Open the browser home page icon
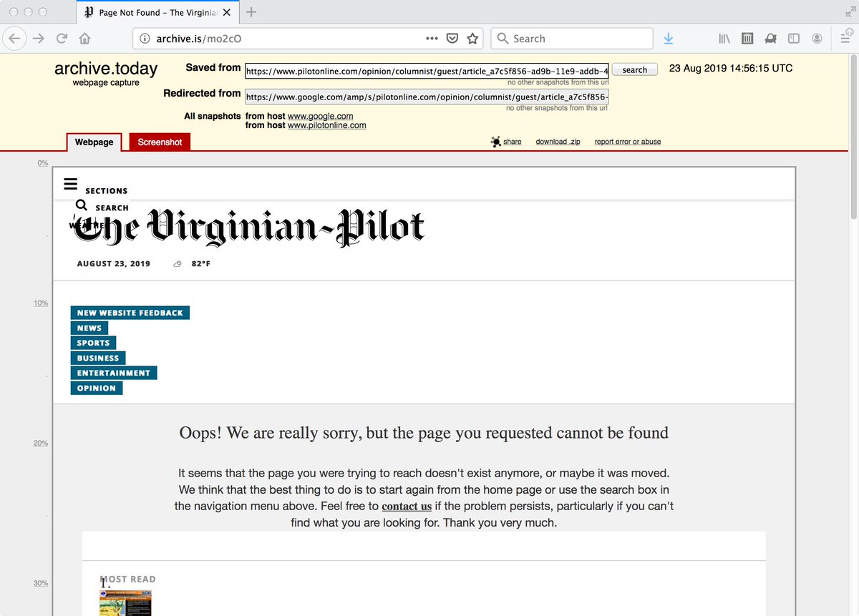 [x=84, y=39]
